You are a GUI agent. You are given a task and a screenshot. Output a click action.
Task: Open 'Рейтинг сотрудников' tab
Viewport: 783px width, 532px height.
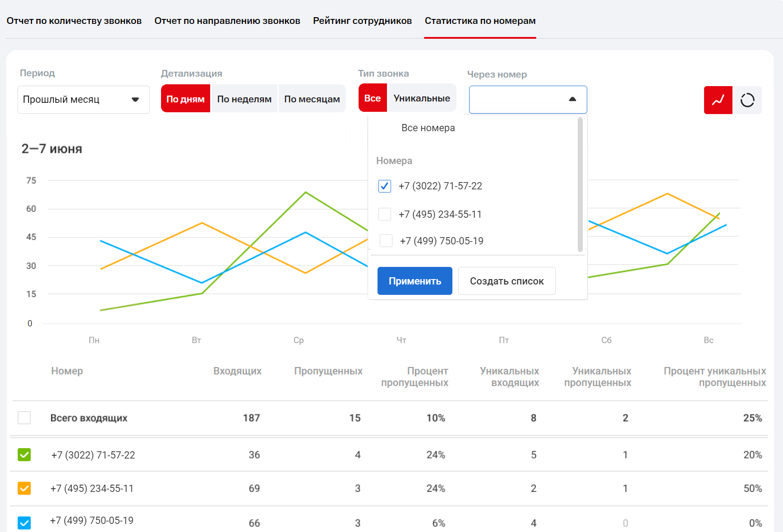coord(362,21)
